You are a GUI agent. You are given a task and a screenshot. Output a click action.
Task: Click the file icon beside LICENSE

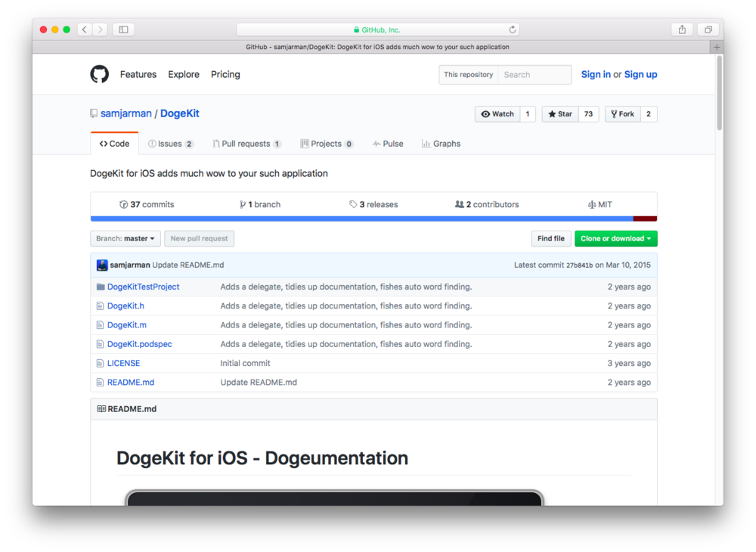click(x=100, y=363)
